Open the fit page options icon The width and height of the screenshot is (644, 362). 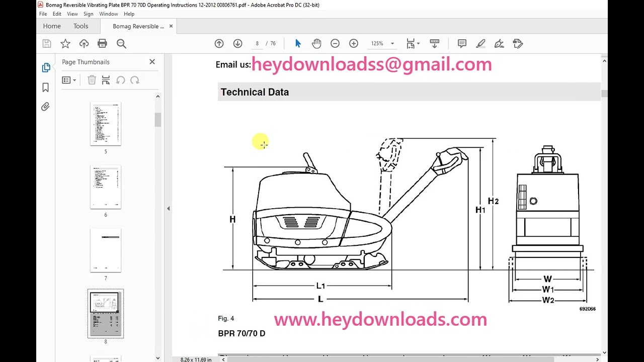411,44
